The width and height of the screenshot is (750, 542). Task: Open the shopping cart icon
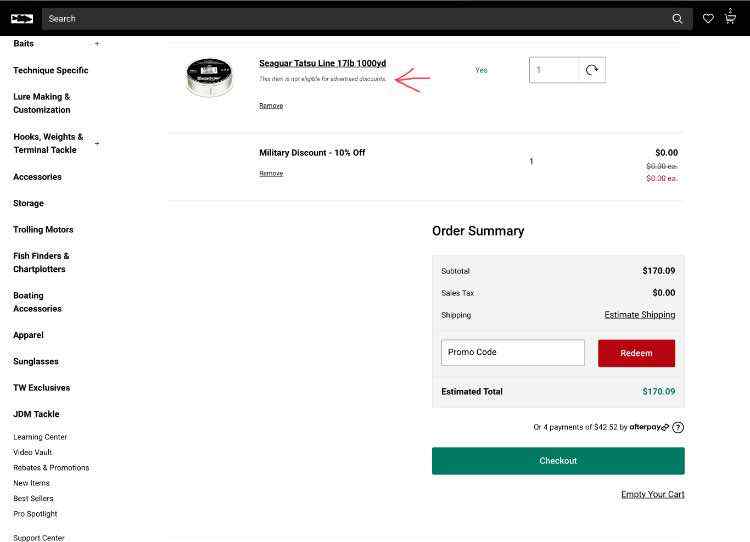pyautogui.click(x=730, y=16)
